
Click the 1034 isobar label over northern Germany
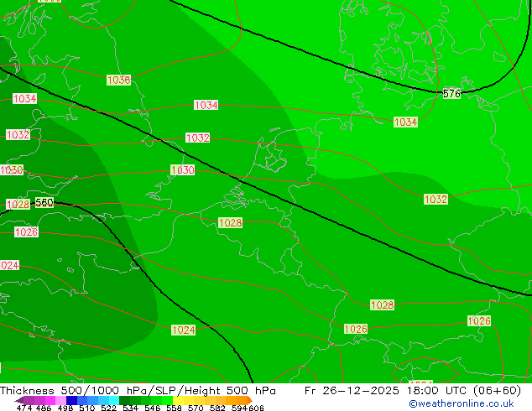405,122
